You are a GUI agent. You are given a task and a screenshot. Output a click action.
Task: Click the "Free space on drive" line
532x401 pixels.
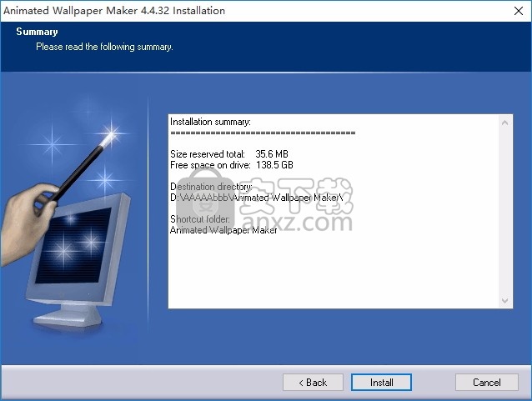pos(231,165)
